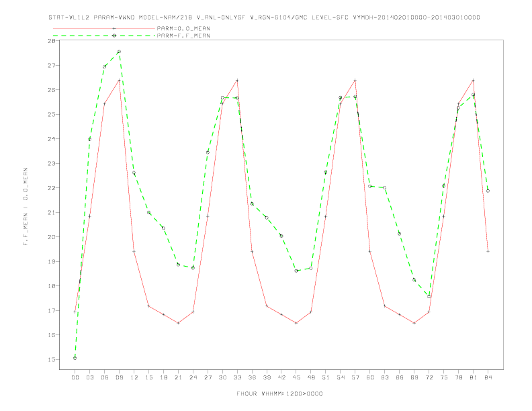Viewport: 532px width, 411px height.
Task: Select green F_MEAN minimum marker at hour 72
Action: 429,297
